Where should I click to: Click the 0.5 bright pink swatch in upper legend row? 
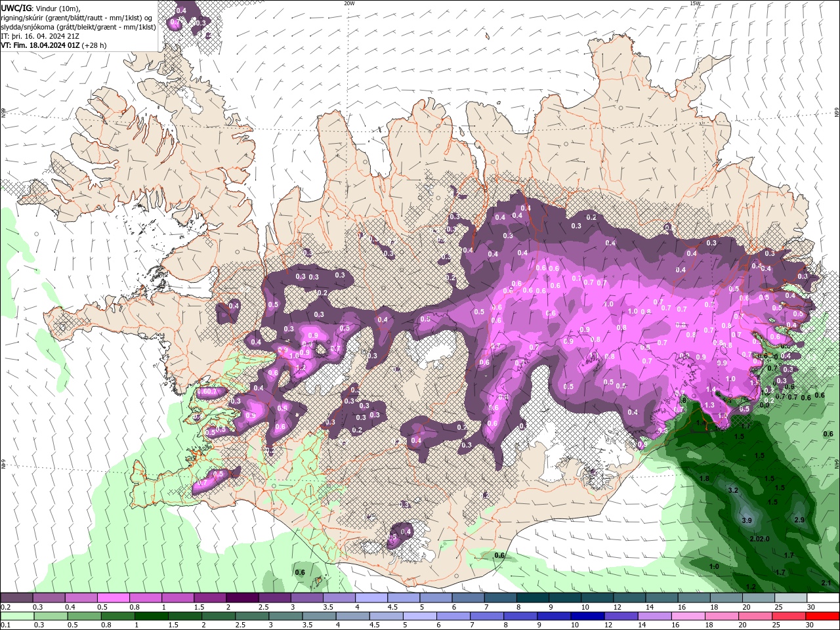[x=114, y=598]
